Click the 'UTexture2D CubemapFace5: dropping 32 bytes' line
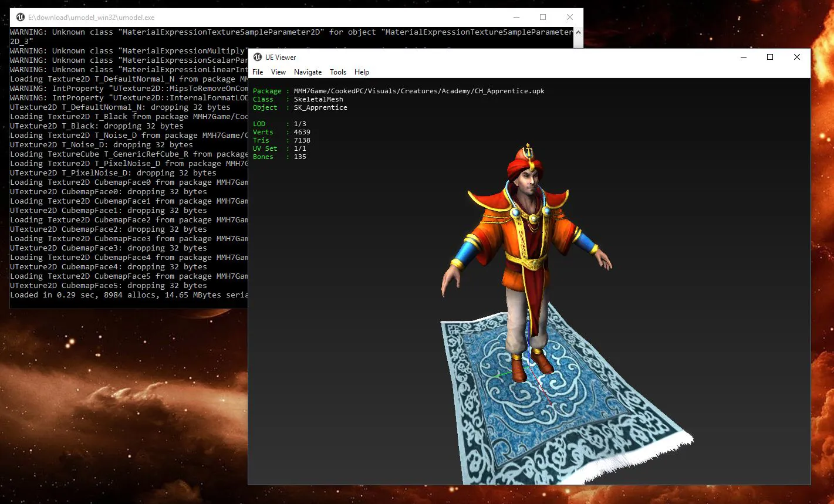This screenshot has height=504, width=834. click(109, 286)
